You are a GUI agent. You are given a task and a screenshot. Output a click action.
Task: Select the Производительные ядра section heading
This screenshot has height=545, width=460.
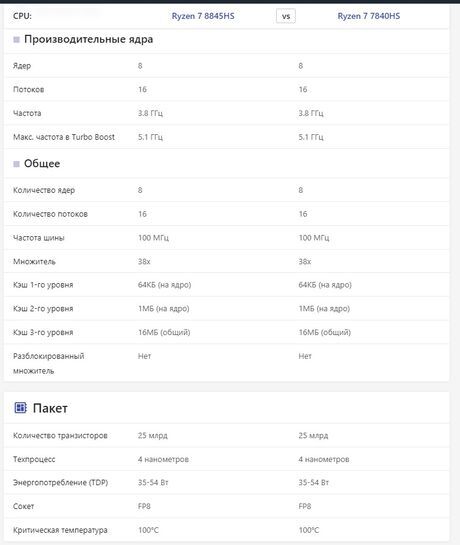pyautogui.click(x=88, y=39)
